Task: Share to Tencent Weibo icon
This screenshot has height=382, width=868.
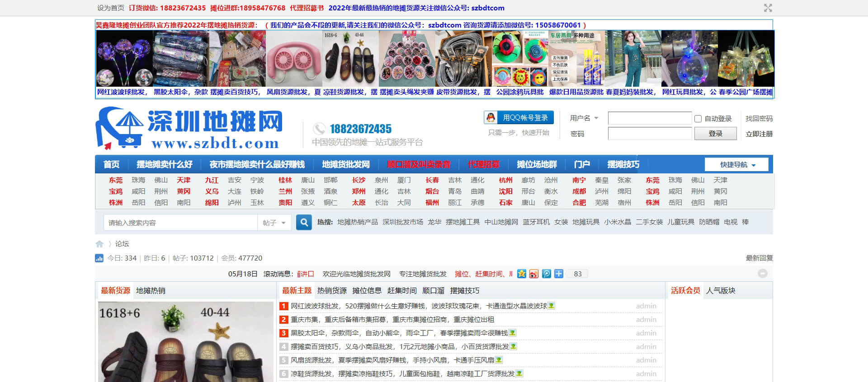Action: tap(546, 274)
